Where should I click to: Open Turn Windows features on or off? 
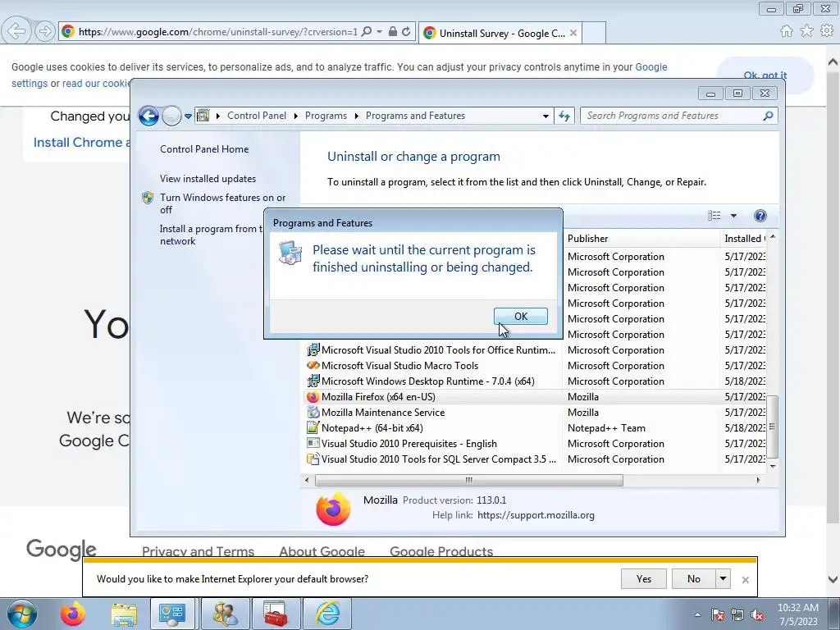[223, 203]
